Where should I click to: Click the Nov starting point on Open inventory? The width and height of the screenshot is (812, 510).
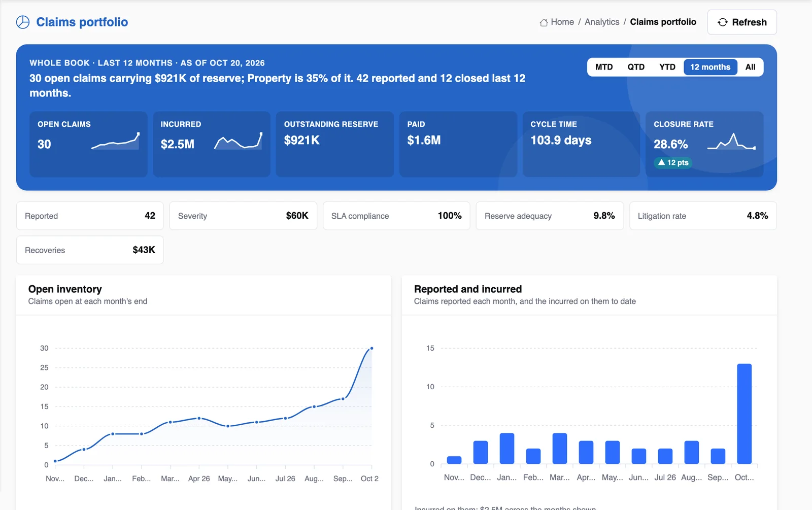coord(55,461)
